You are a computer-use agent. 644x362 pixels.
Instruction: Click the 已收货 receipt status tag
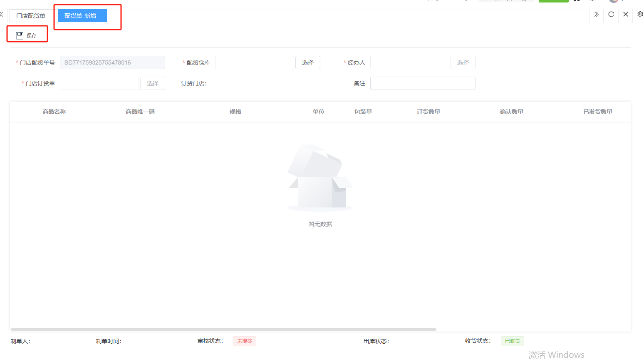tap(512, 341)
